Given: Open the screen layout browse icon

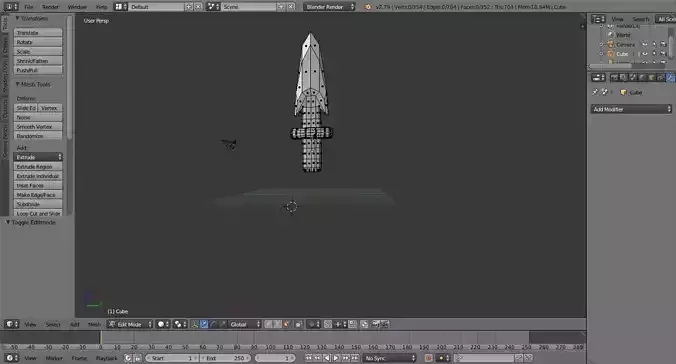Looking at the screenshot, I should click(121, 7).
